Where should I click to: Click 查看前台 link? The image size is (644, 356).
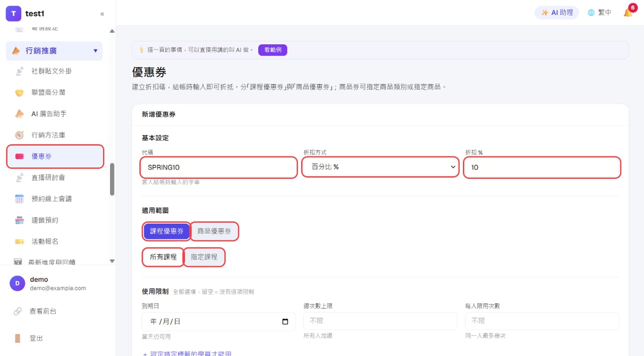tap(43, 311)
